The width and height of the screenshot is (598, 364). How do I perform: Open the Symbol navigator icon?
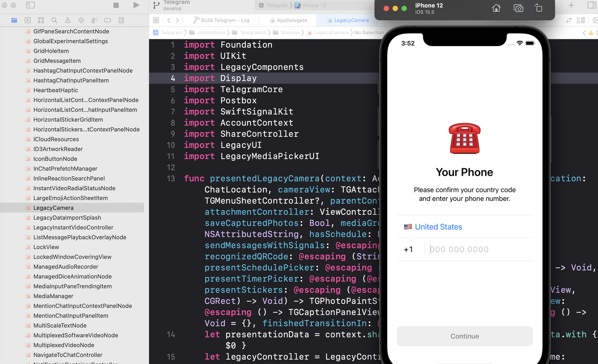[x=41, y=20]
